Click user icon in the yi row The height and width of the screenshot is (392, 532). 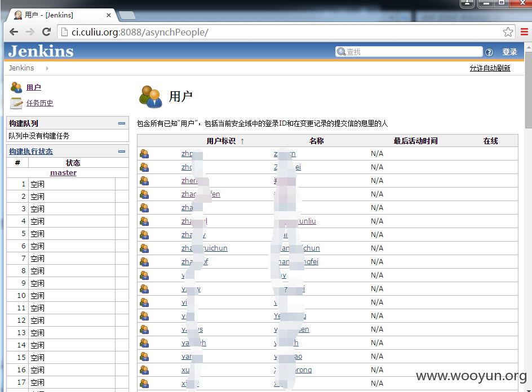point(144,302)
